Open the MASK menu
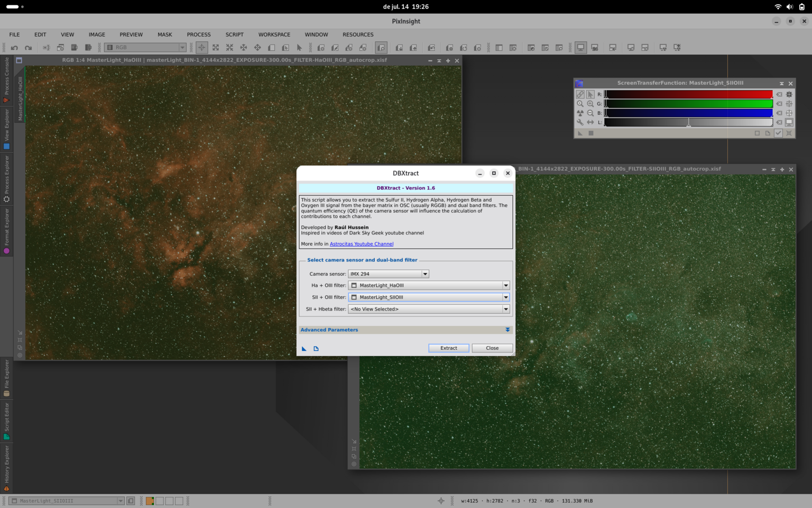 coord(164,34)
